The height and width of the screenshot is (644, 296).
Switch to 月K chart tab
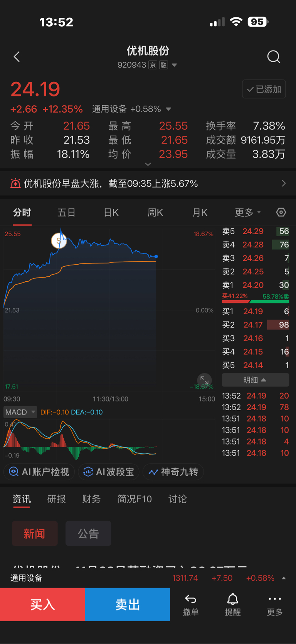click(200, 213)
